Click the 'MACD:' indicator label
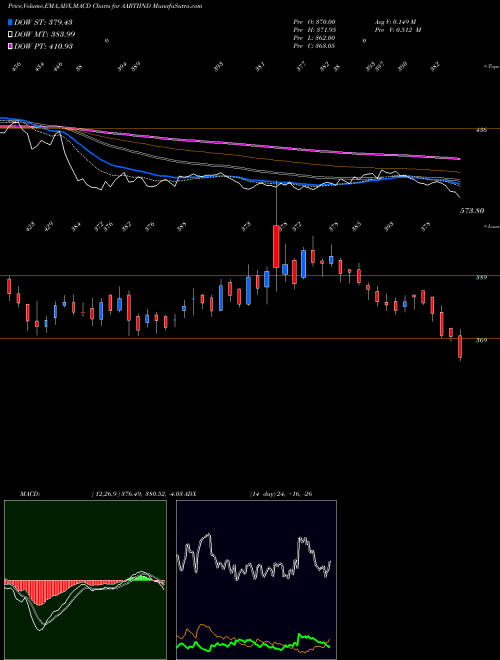The image size is (500, 660). 30,494
